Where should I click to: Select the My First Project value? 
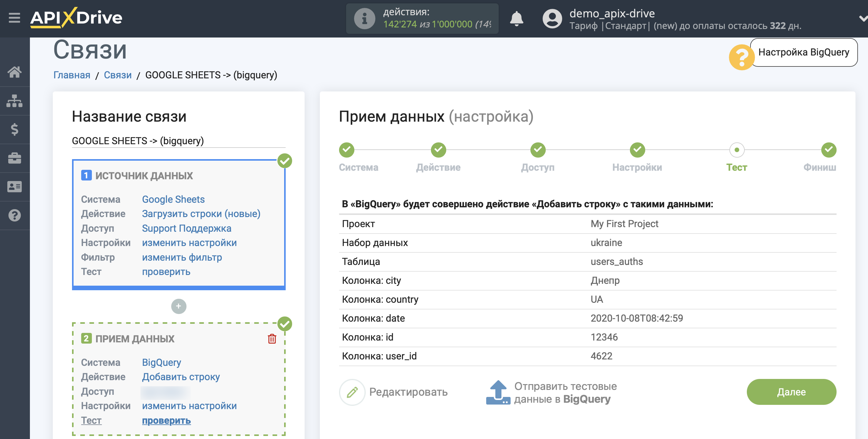pyautogui.click(x=624, y=224)
